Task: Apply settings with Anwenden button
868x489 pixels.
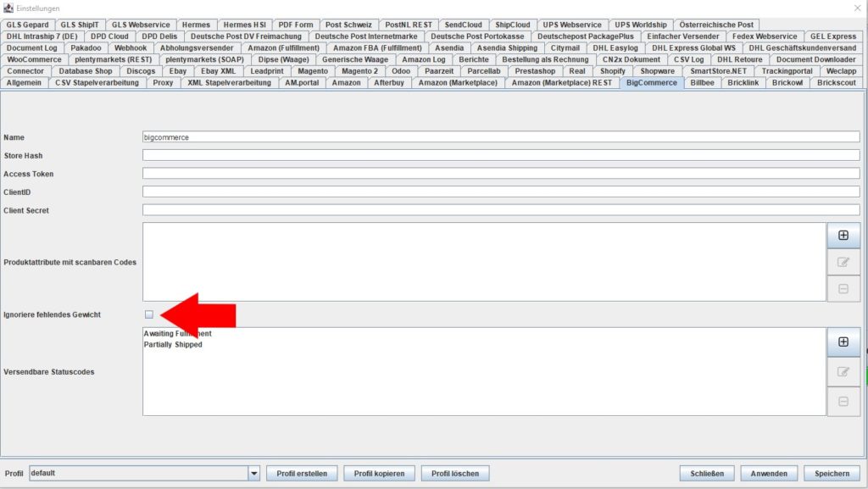Action: pyautogui.click(x=769, y=474)
